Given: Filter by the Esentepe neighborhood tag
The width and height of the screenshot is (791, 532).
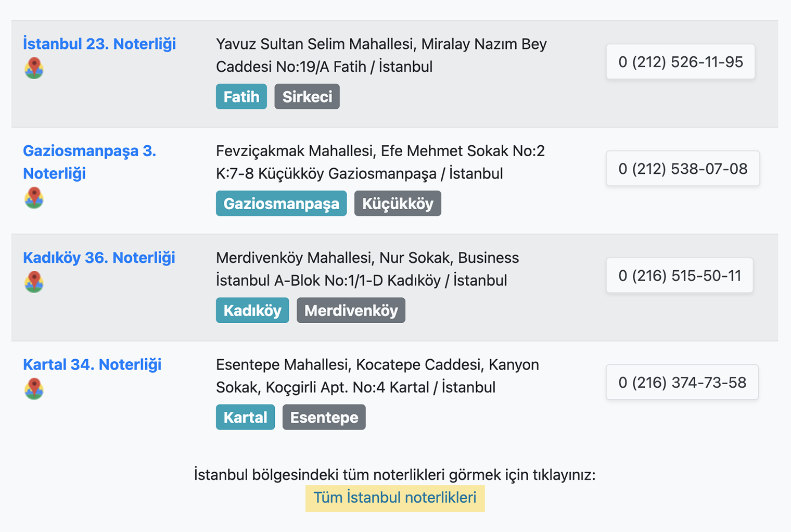Looking at the screenshot, I should click(x=324, y=417).
